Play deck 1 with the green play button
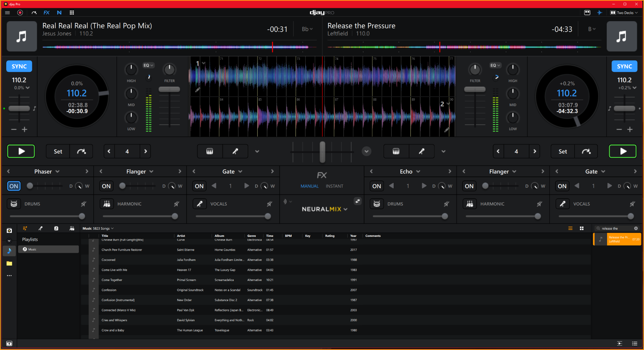This screenshot has height=350, width=644. 21,151
